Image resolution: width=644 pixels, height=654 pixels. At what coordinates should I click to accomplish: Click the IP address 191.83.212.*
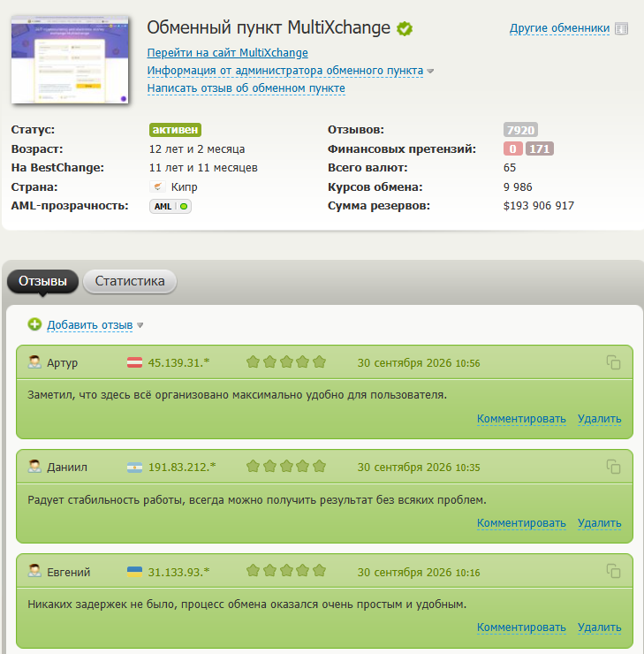[x=182, y=468]
